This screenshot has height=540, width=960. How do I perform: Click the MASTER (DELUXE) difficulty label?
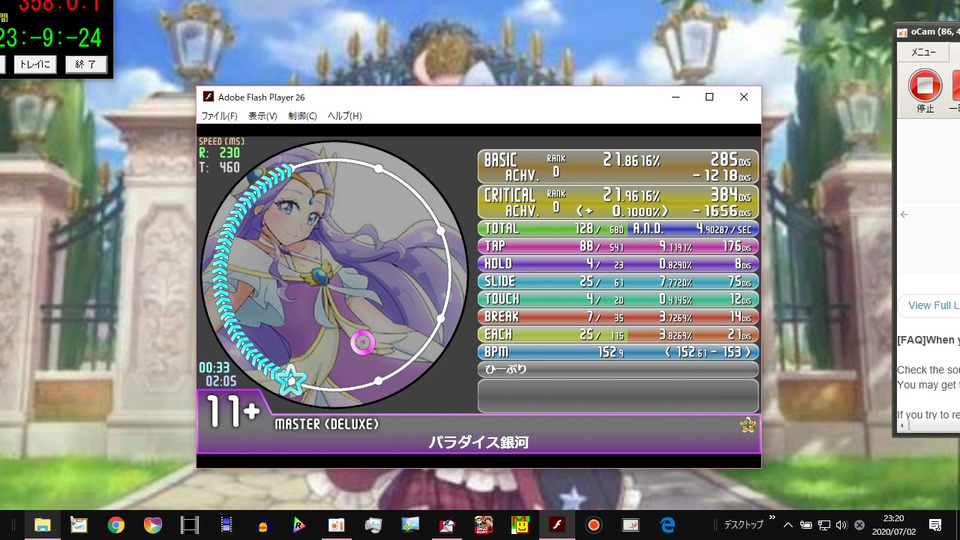click(x=326, y=424)
